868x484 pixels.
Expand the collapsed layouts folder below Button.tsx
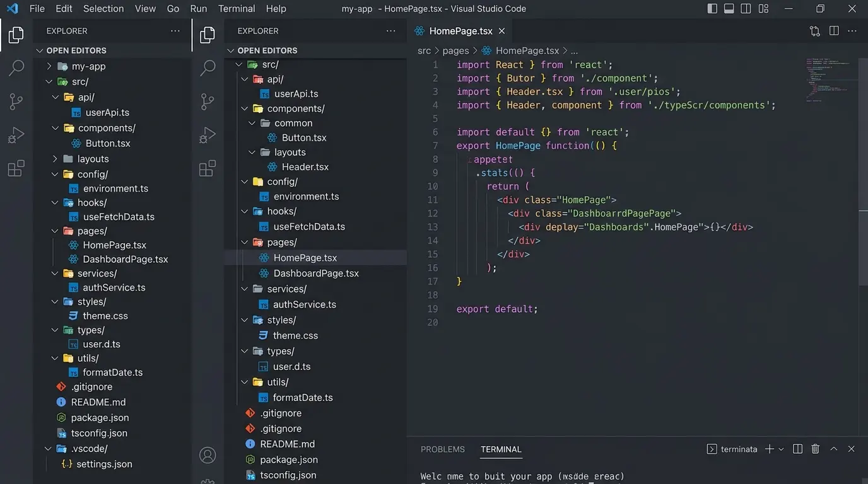coord(55,159)
